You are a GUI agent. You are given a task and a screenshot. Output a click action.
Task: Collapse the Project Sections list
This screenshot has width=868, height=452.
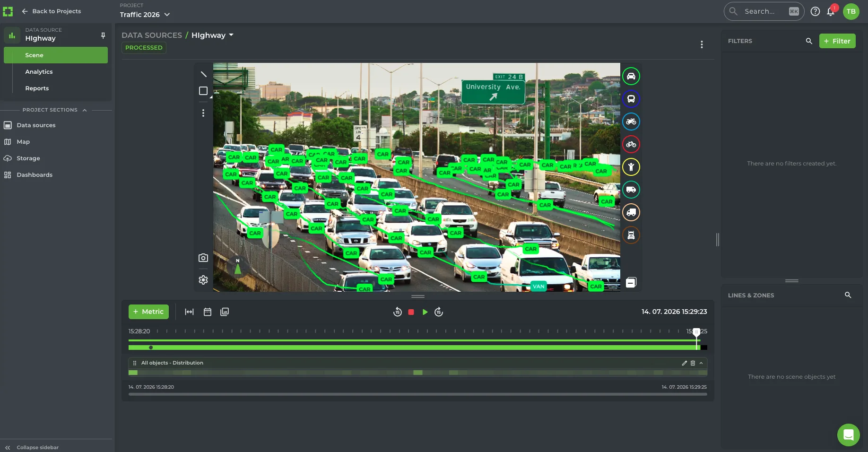[x=85, y=110]
